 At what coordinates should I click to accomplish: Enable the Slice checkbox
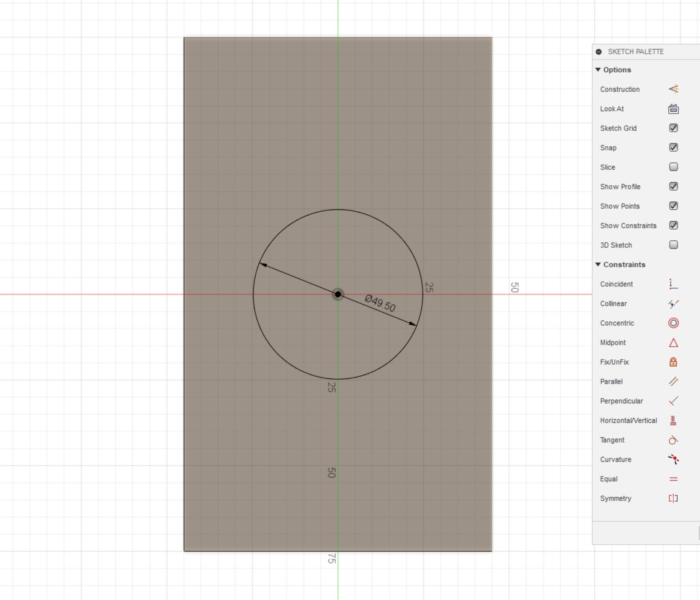673,167
